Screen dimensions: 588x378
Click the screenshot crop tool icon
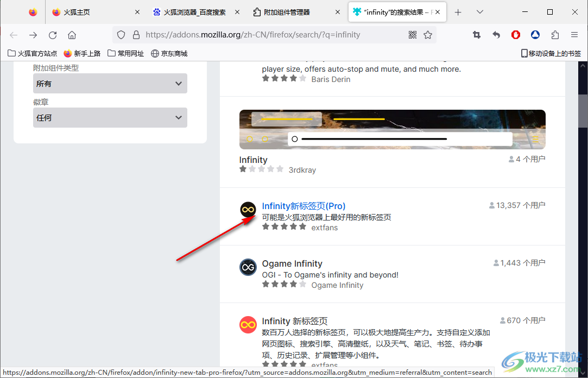(477, 35)
